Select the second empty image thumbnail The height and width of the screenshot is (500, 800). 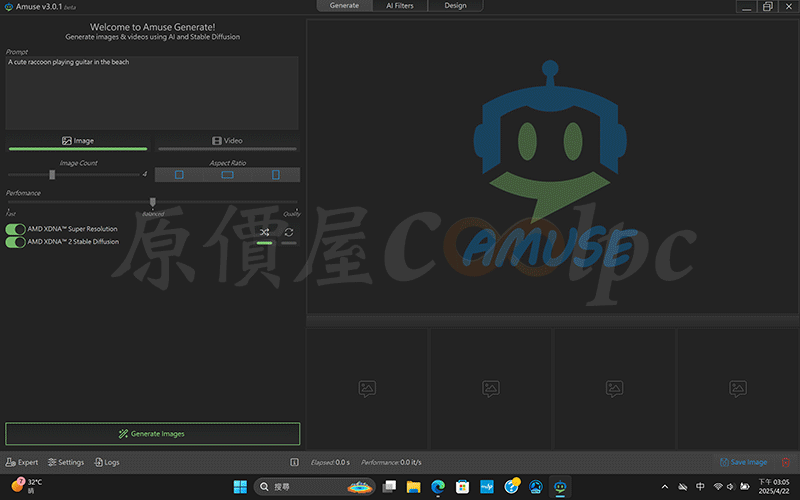[491, 389]
